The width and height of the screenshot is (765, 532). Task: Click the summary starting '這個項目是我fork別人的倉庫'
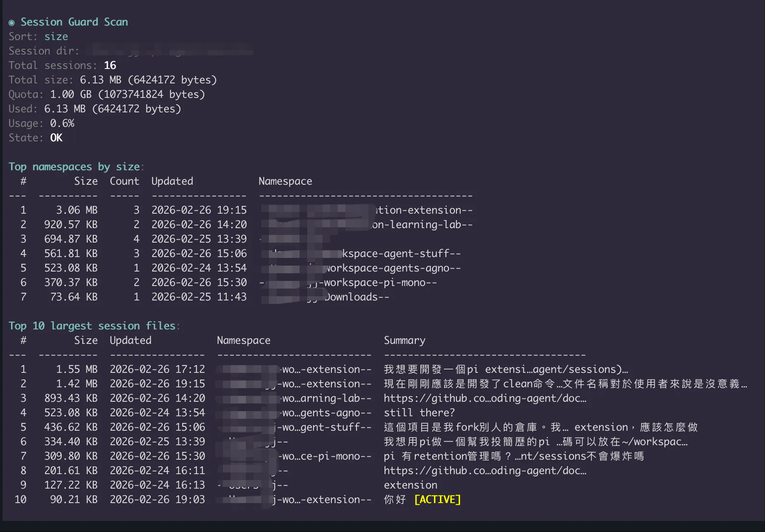tap(541, 427)
